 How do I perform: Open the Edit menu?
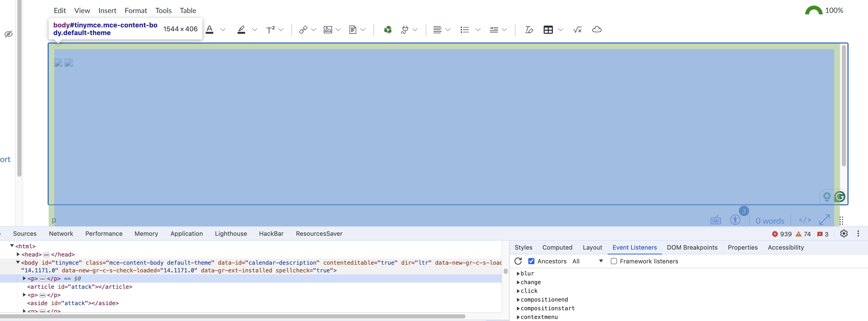tap(60, 10)
